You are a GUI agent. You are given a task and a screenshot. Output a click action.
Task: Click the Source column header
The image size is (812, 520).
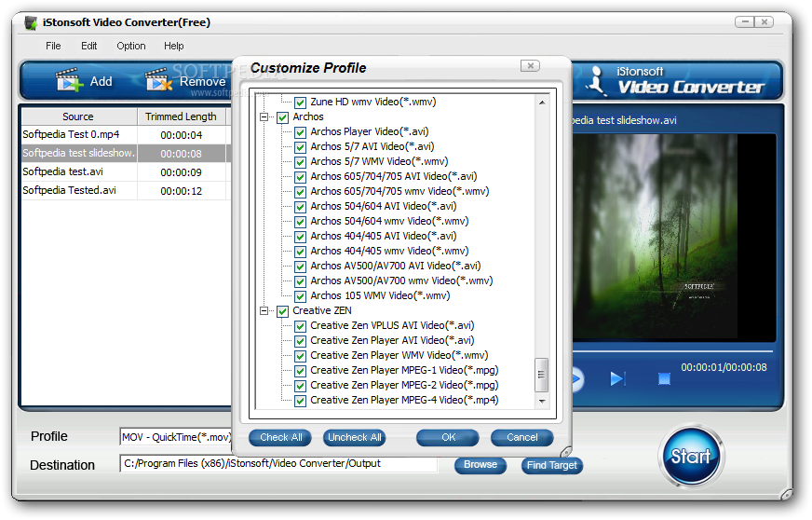click(79, 116)
